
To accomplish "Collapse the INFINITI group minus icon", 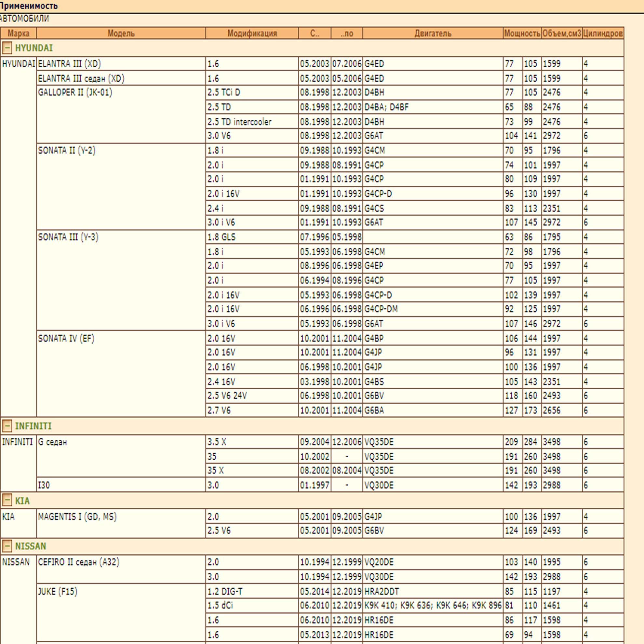I will point(7,426).
